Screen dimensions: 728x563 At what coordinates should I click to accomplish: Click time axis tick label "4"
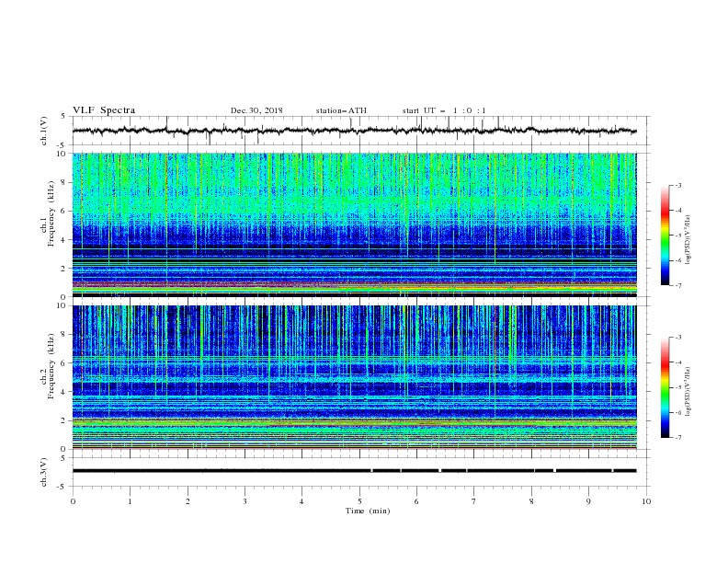click(x=301, y=501)
